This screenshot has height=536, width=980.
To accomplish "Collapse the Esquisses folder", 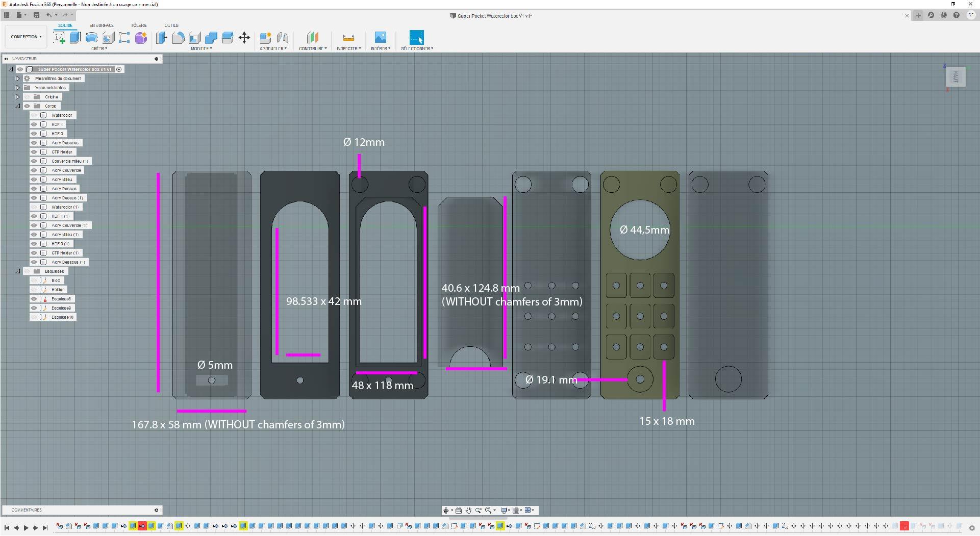I will pyautogui.click(x=17, y=271).
